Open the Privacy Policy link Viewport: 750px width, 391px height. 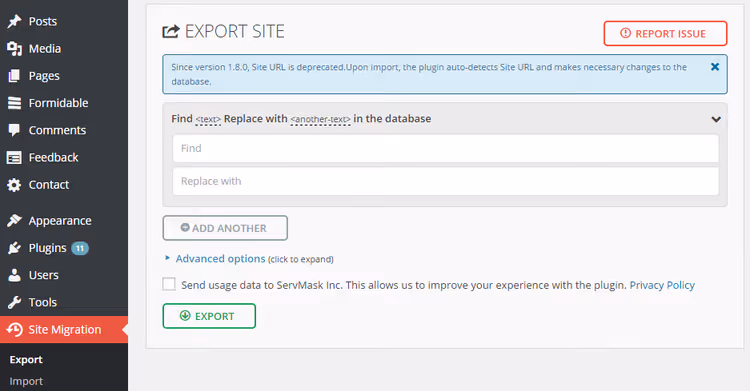(662, 285)
